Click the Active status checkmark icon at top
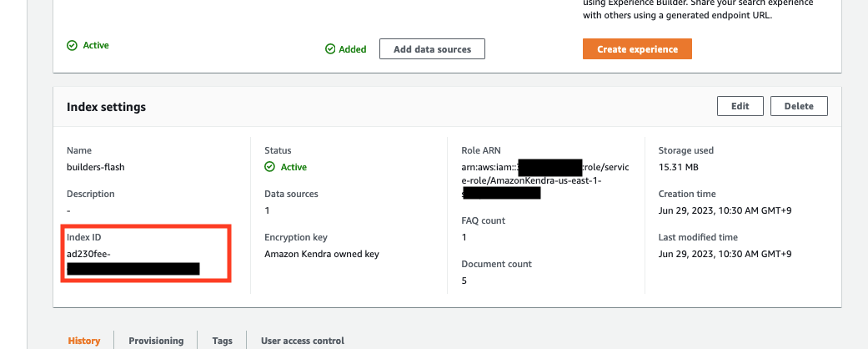 click(x=72, y=45)
